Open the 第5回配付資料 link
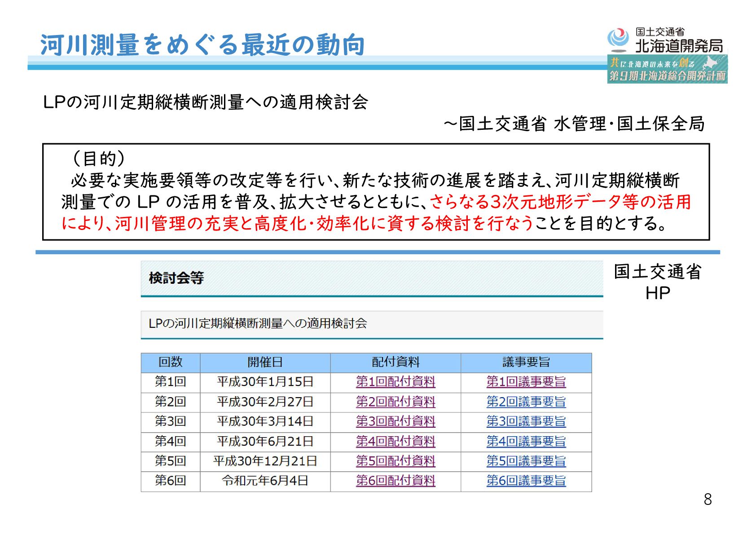The height and width of the screenshot is (535, 756). tap(396, 461)
